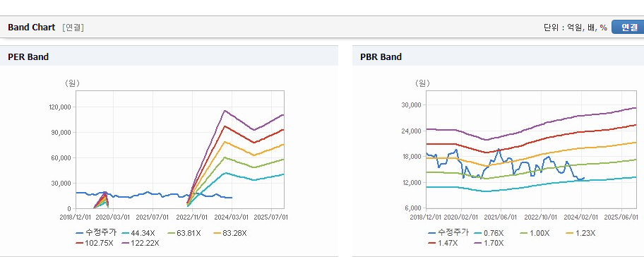Click the 60,000 axis label in PER chart
644x257 pixels.
tap(62, 158)
